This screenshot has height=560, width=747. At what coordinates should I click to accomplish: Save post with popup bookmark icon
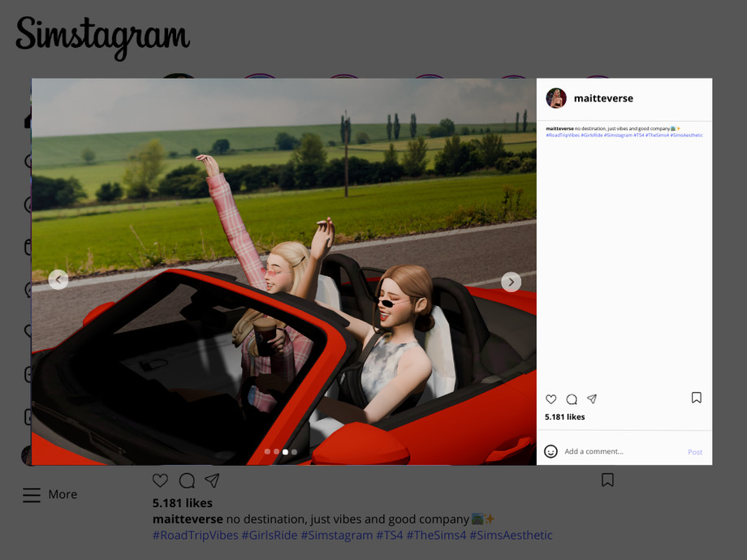696,398
